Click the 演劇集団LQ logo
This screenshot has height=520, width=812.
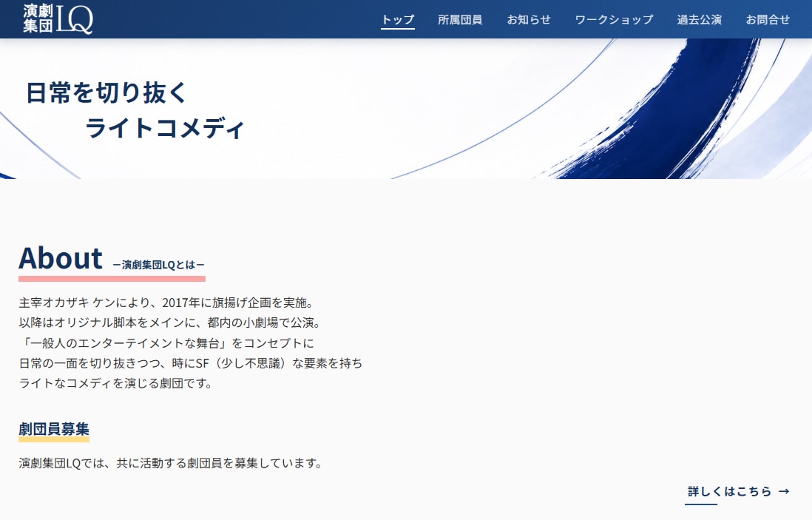click(x=58, y=18)
